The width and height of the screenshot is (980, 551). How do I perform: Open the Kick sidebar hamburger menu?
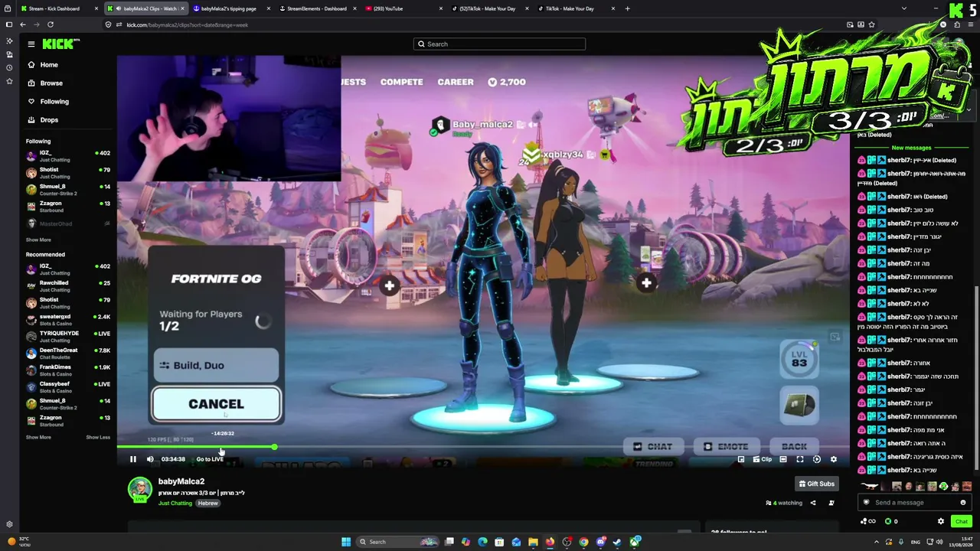click(x=31, y=44)
